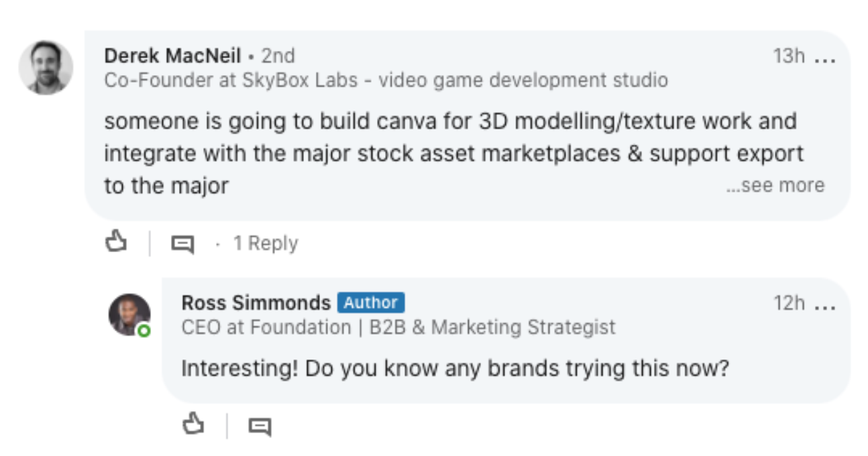Viewport: 868px width, 456px height.
Task: Click the 12h reply timestamp
Action: click(788, 303)
